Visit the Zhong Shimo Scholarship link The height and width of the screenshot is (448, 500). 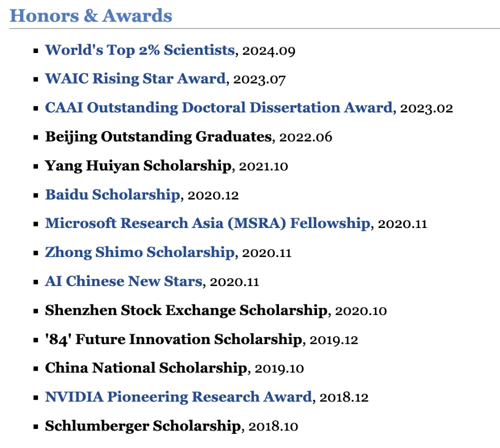pyautogui.click(x=139, y=252)
